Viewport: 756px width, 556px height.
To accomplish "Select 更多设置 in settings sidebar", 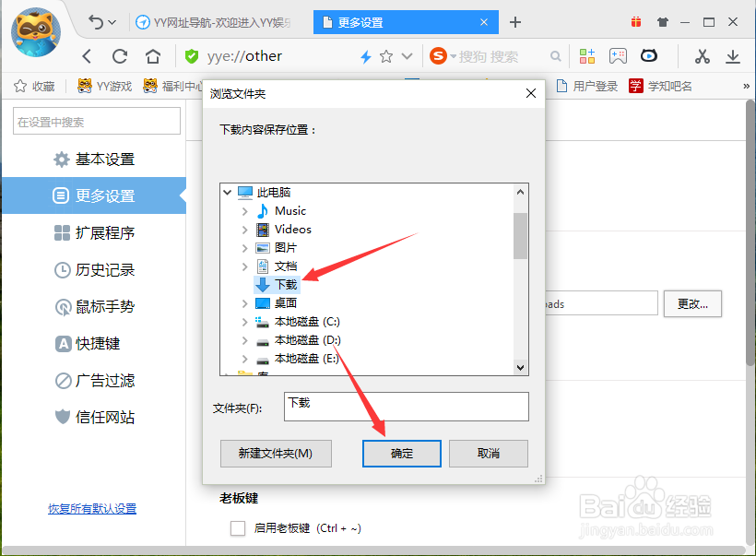I will [93, 195].
